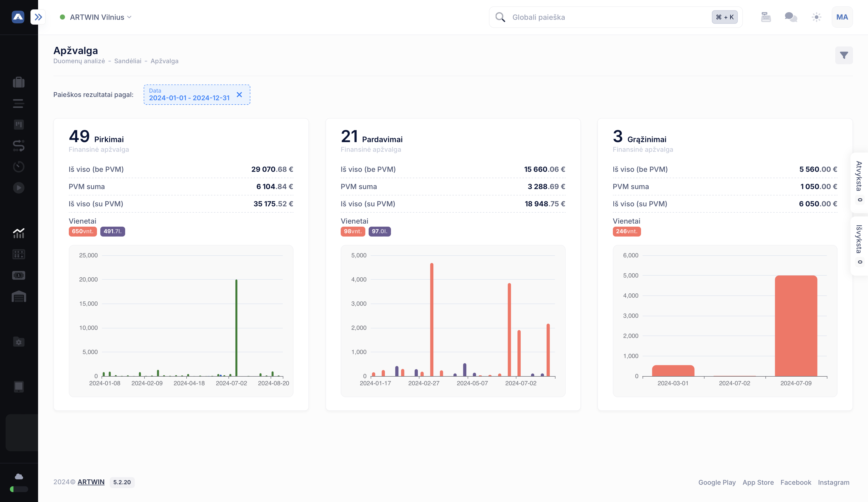
Task: Open the Atvyksta side tab
Action: pyautogui.click(x=859, y=182)
